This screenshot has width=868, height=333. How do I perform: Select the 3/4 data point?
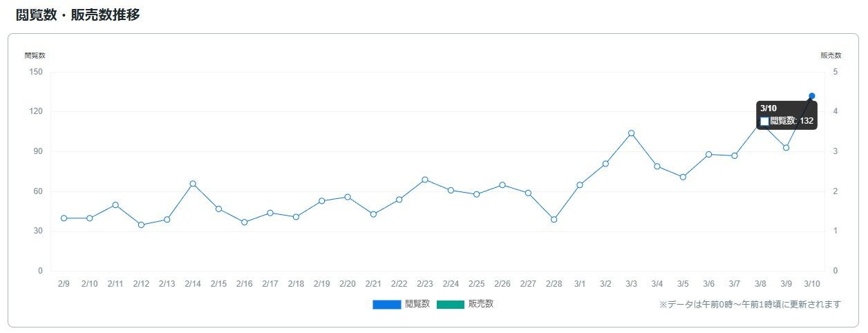(x=657, y=166)
